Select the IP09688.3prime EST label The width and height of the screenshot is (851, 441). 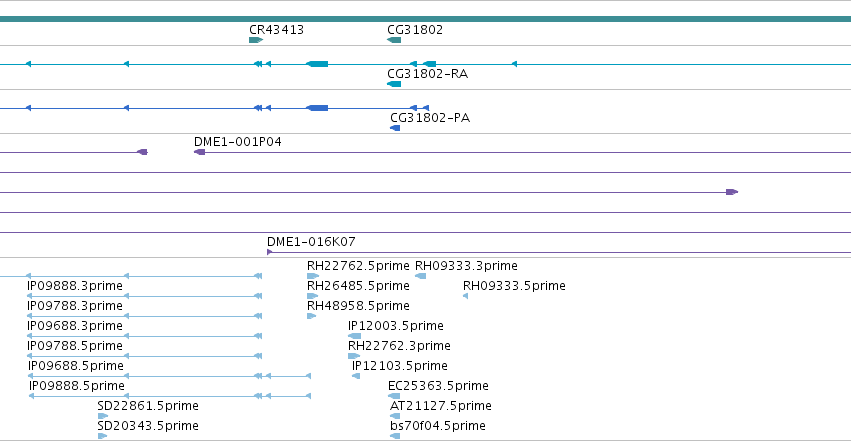(x=75, y=326)
